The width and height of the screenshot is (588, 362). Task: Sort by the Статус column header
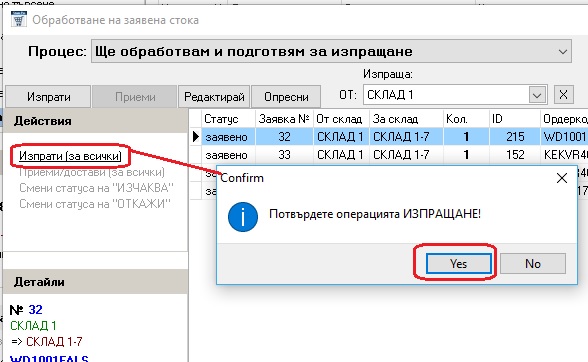click(x=228, y=119)
